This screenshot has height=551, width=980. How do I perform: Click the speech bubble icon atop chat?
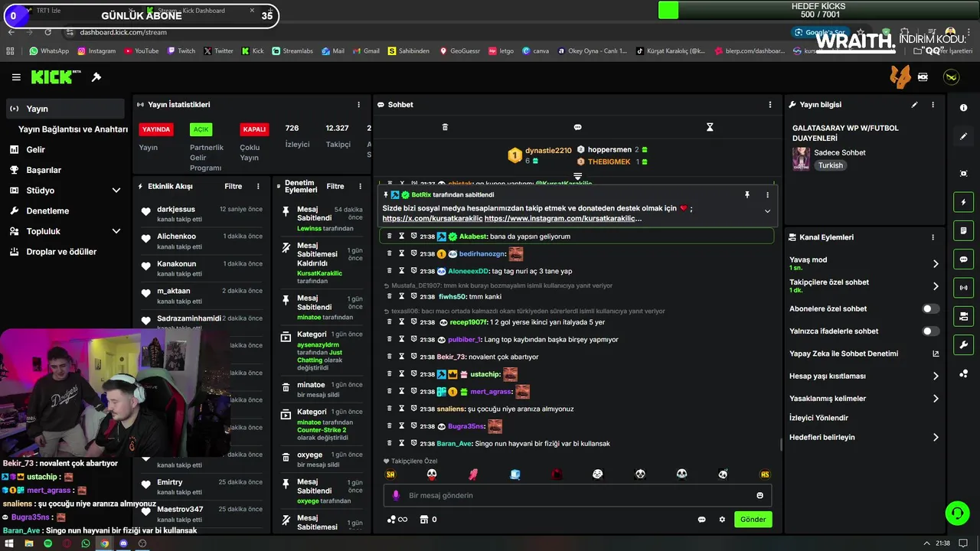[x=577, y=127]
